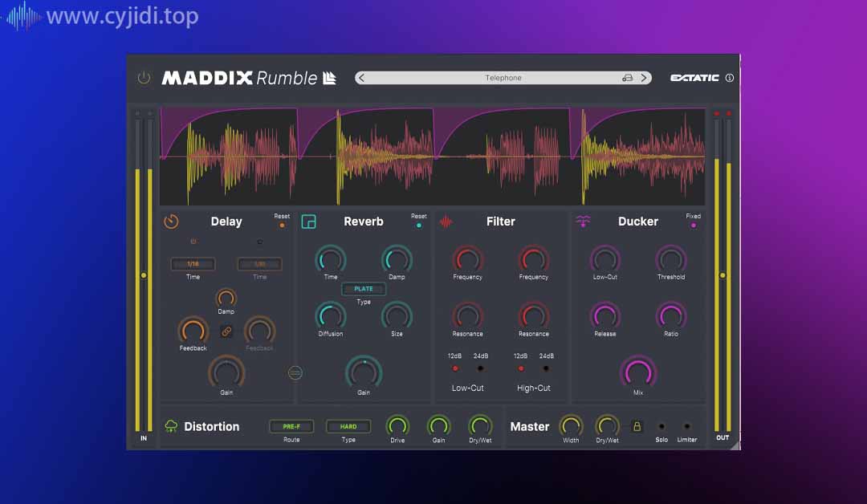Click the Ducker Low-Cut knob
The height and width of the screenshot is (504, 867).
click(605, 259)
